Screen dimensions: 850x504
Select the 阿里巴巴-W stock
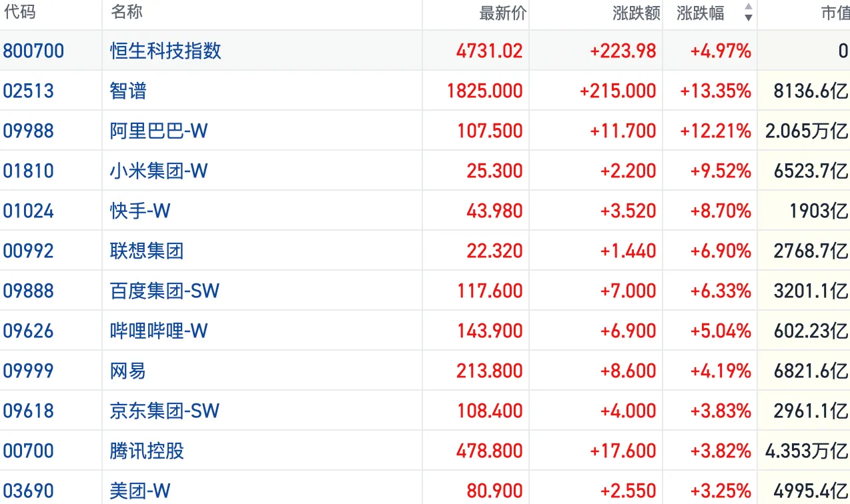(x=159, y=131)
